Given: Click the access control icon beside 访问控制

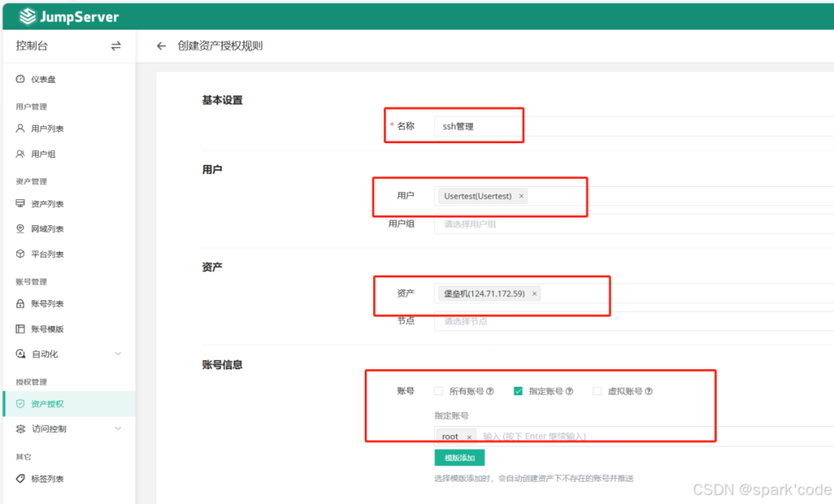Looking at the screenshot, I should (x=20, y=428).
